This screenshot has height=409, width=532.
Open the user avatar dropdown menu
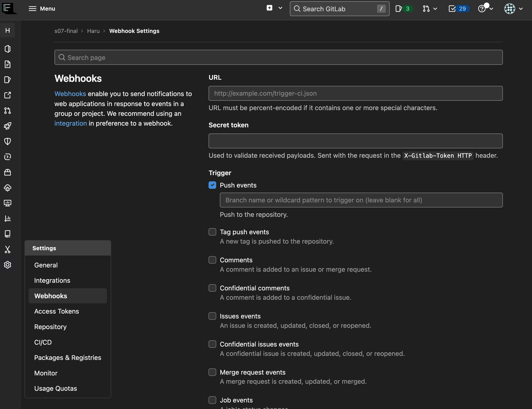coord(513,9)
